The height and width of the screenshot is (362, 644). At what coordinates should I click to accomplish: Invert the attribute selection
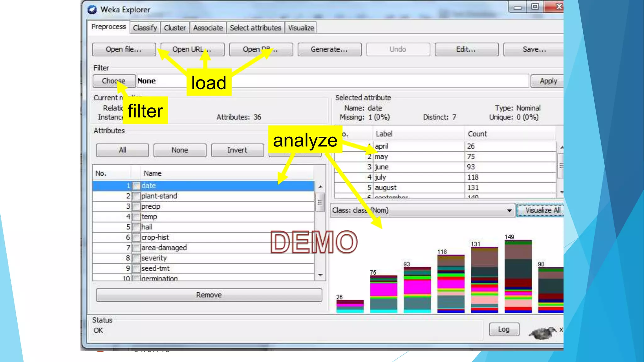coord(237,150)
